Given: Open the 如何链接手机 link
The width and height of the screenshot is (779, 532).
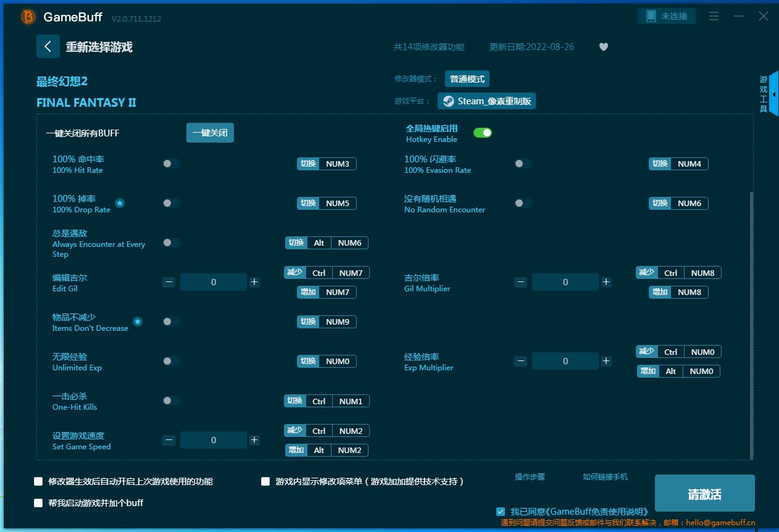Looking at the screenshot, I should pyautogui.click(x=605, y=477).
